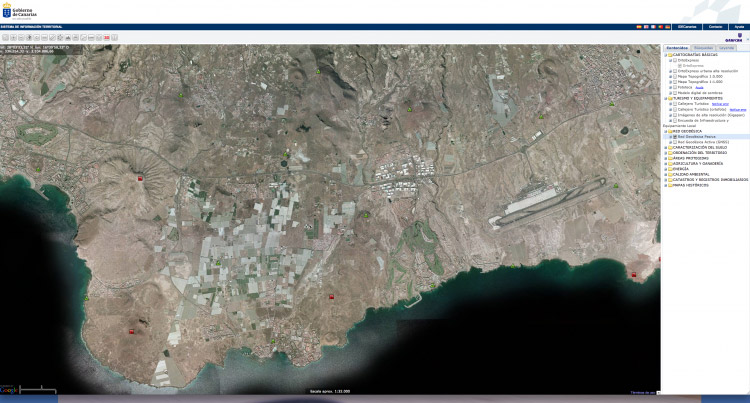Enable OrtoExpress urbana alta resolución checkbox

pyautogui.click(x=675, y=71)
